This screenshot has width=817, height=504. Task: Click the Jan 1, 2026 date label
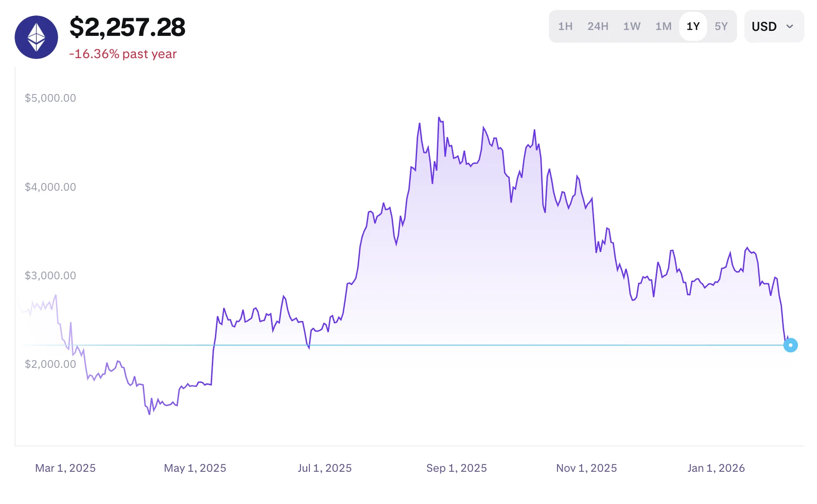pyautogui.click(x=717, y=468)
